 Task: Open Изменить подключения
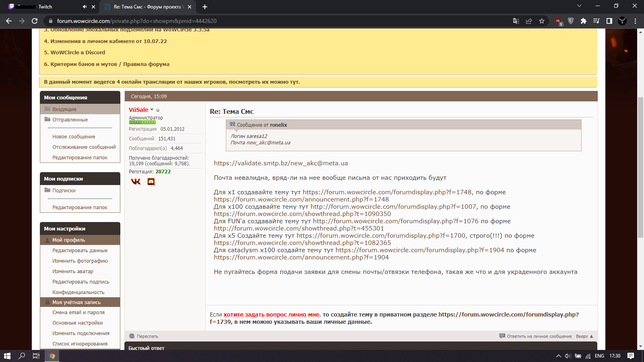click(x=81, y=333)
